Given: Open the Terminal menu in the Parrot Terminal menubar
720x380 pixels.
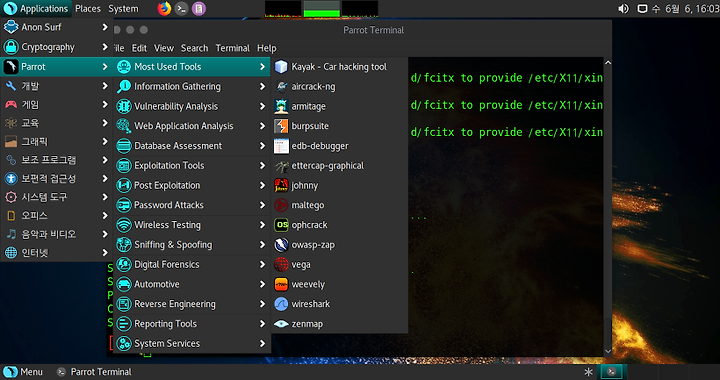Looking at the screenshot, I should (x=232, y=48).
